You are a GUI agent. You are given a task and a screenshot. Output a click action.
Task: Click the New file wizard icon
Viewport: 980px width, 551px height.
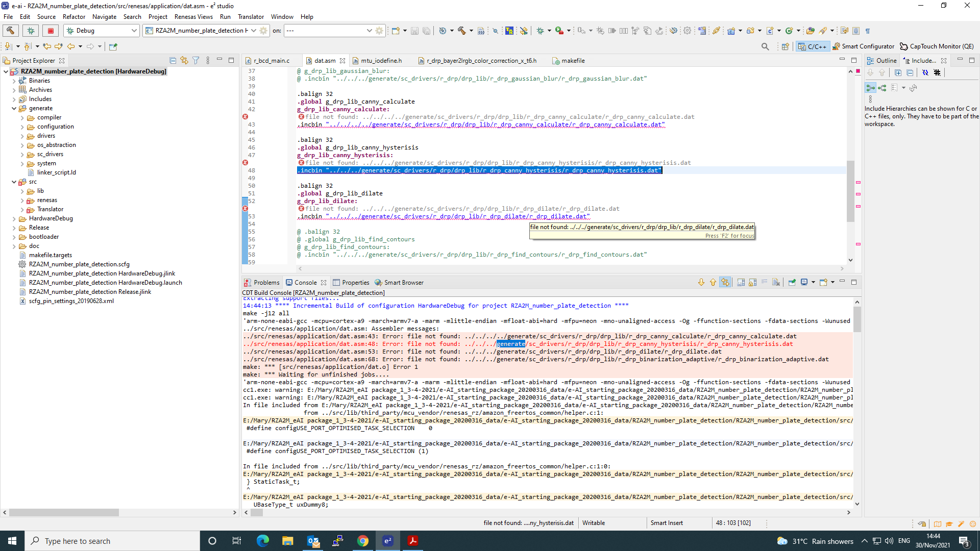[396, 31]
